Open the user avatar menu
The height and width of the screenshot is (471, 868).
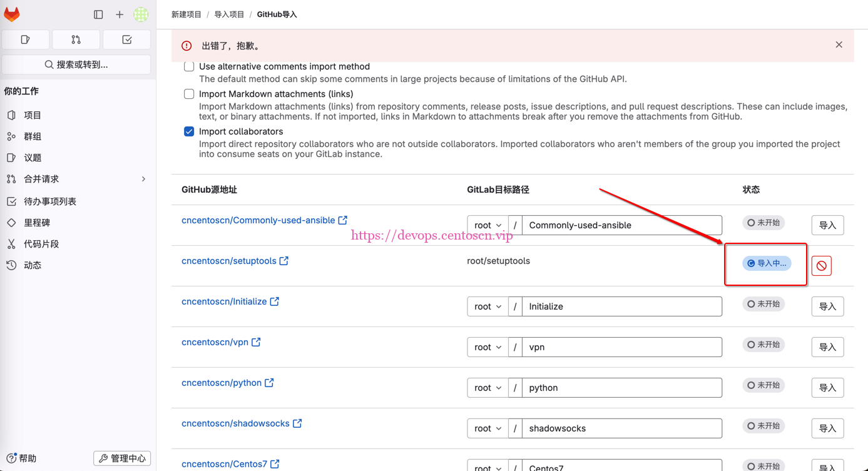click(141, 14)
